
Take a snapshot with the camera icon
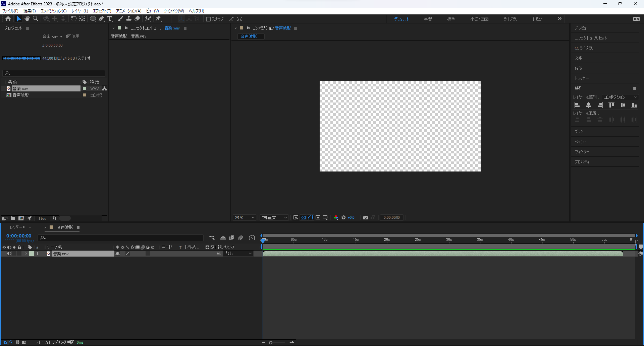tap(366, 218)
